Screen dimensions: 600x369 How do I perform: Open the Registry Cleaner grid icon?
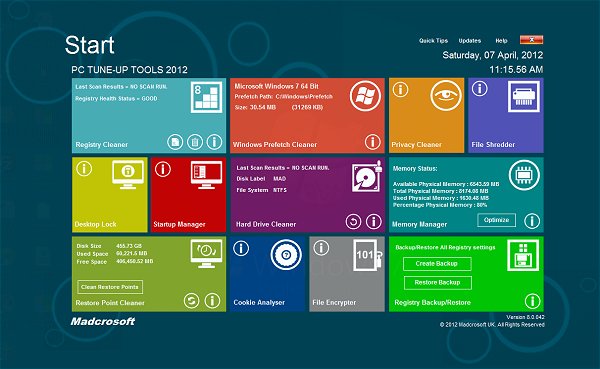tap(206, 97)
